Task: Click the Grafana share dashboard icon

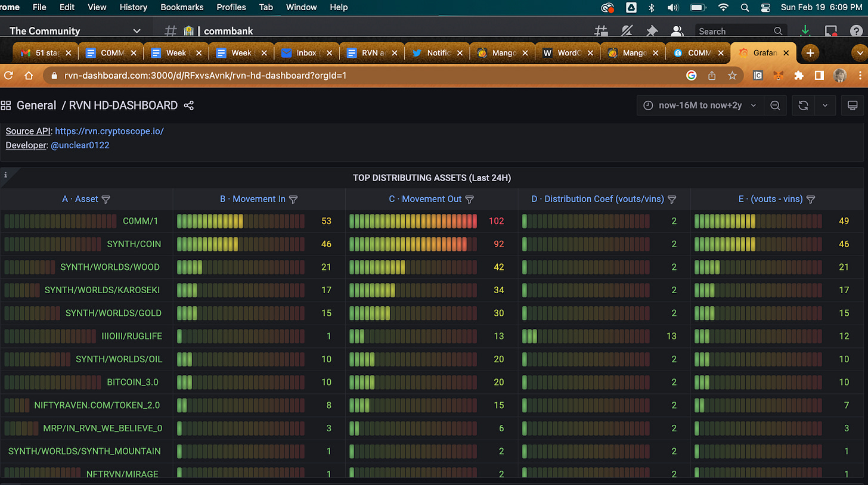Action: click(x=189, y=105)
